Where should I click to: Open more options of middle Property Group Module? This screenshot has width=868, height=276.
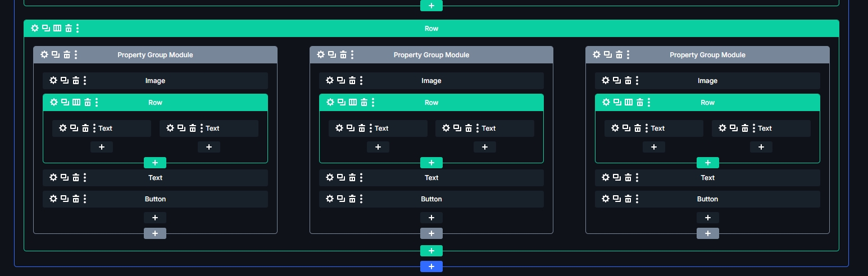[x=352, y=54]
